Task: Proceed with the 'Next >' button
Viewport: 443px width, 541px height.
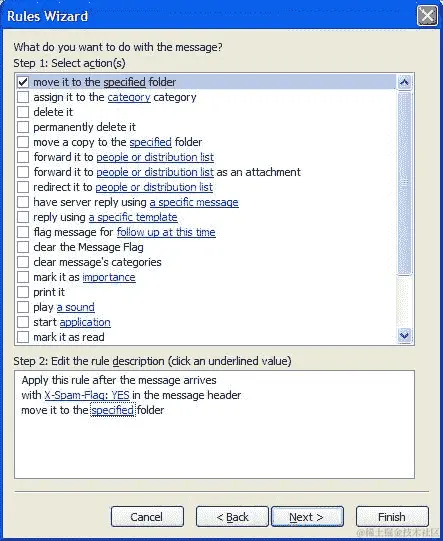Action: (x=307, y=517)
